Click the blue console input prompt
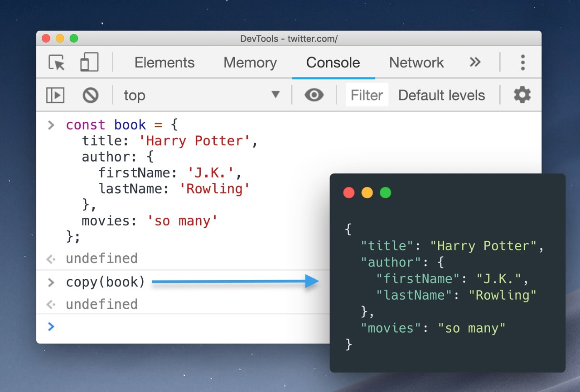The width and height of the screenshot is (580, 392). pos(51,326)
